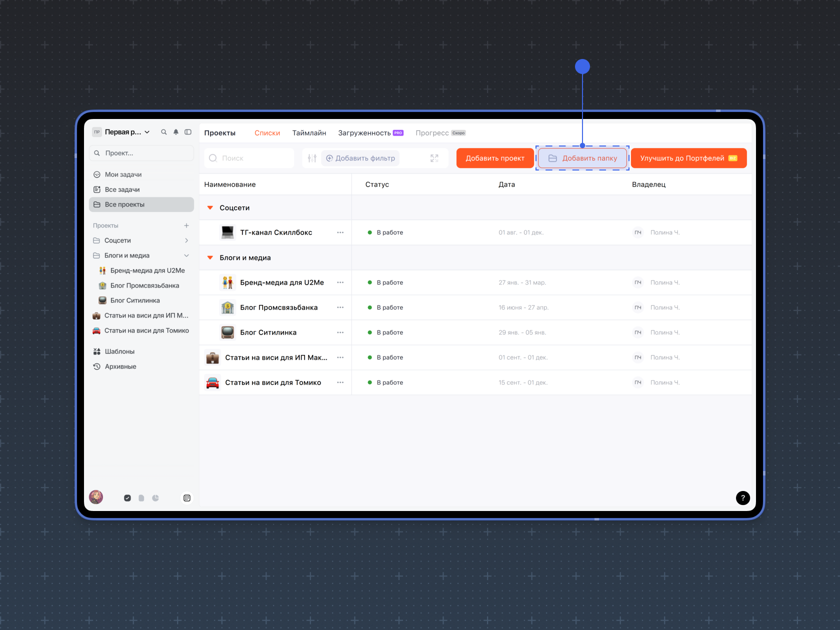Open more options for Блог Ситилинка

[x=340, y=332]
